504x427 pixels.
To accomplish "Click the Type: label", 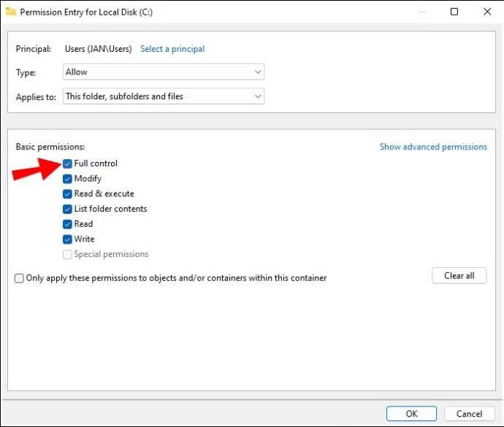I will click(26, 72).
